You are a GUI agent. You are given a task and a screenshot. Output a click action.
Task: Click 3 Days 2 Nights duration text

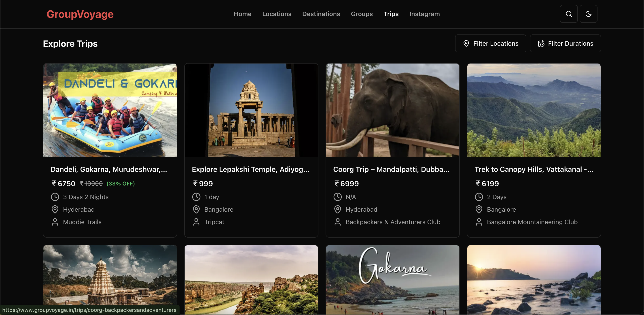[x=86, y=197]
